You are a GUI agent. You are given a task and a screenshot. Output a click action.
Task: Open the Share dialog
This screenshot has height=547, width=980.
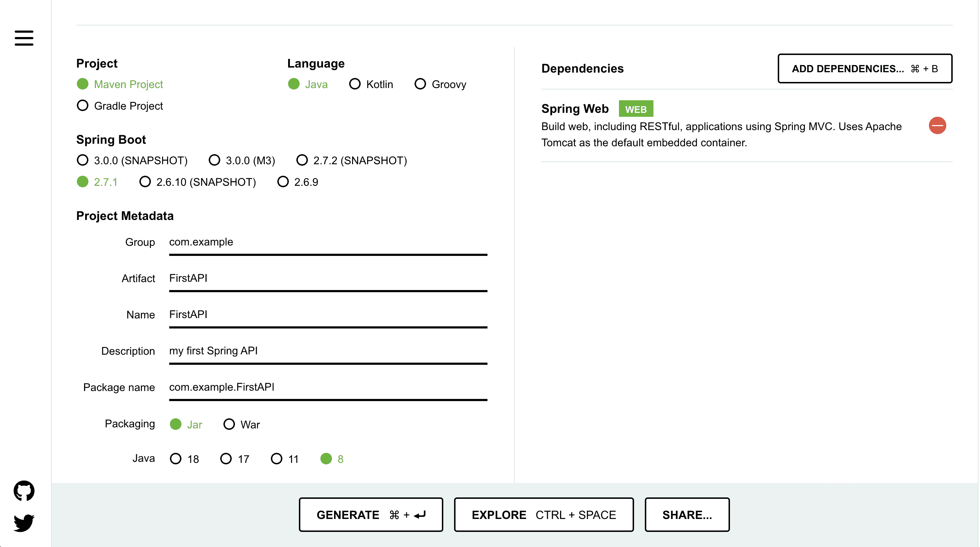pos(687,515)
